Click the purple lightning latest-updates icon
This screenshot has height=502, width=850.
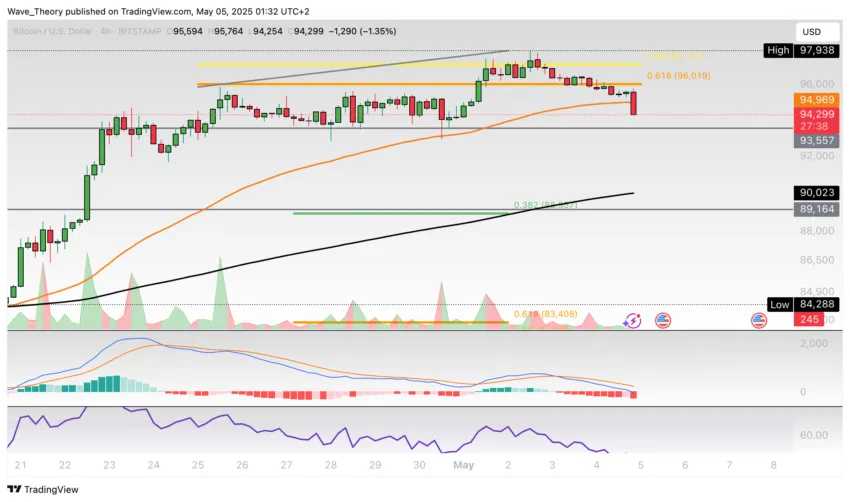632,321
